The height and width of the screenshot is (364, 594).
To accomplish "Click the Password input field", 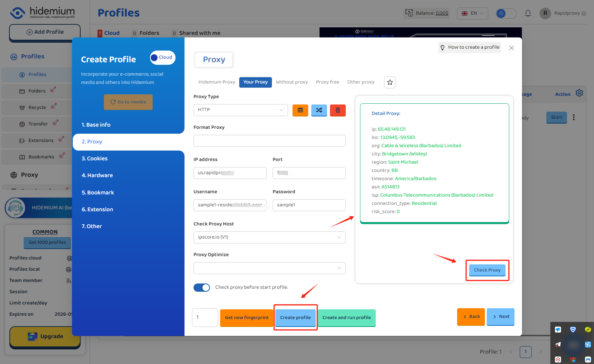I will pos(309,205).
